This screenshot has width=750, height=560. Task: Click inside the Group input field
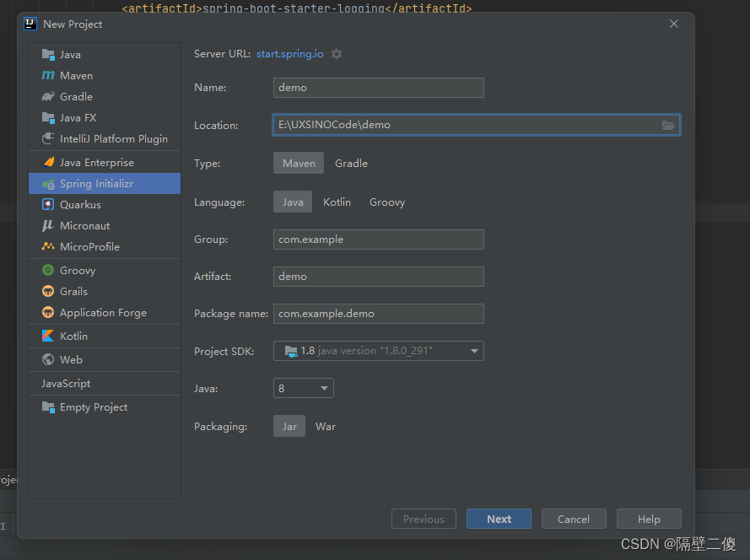(x=378, y=240)
